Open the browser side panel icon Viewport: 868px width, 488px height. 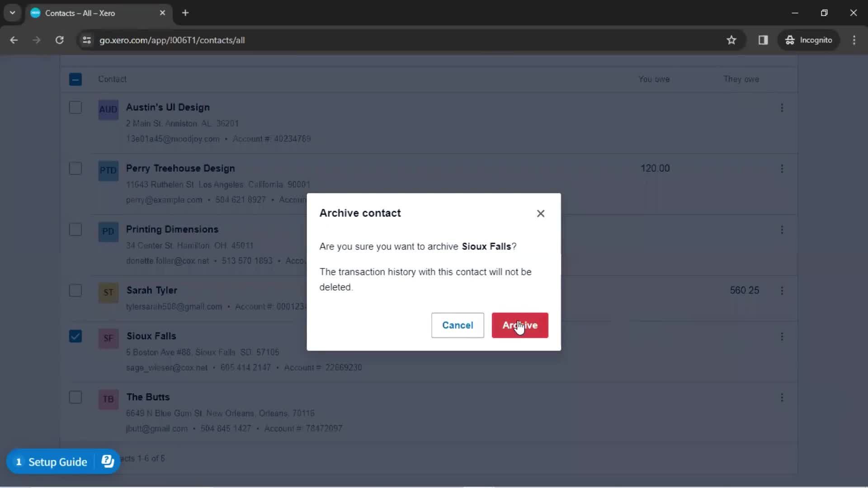coord(763,40)
